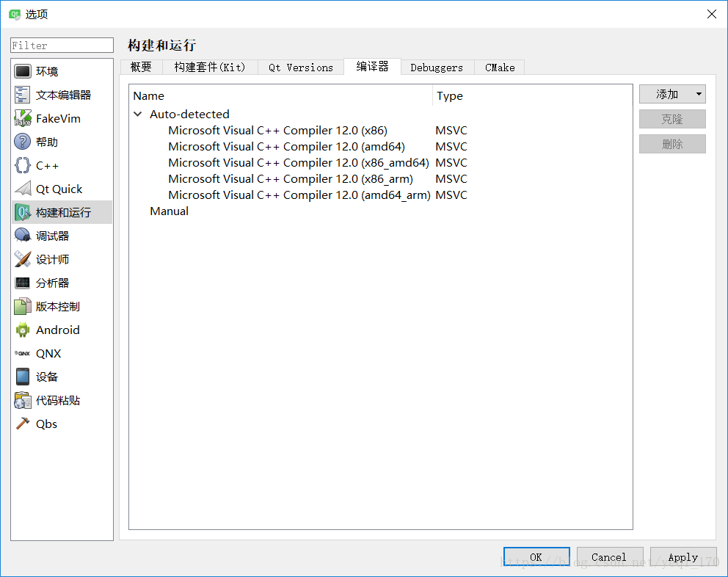Image resolution: width=728 pixels, height=577 pixels.
Task: Select Microsoft Visual C++ Compiler 12.0 (amd64)
Action: (286, 146)
